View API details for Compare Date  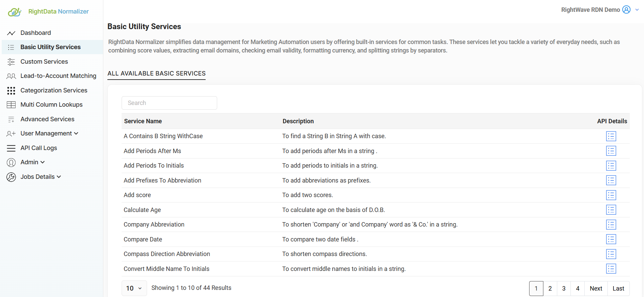[611, 239]
